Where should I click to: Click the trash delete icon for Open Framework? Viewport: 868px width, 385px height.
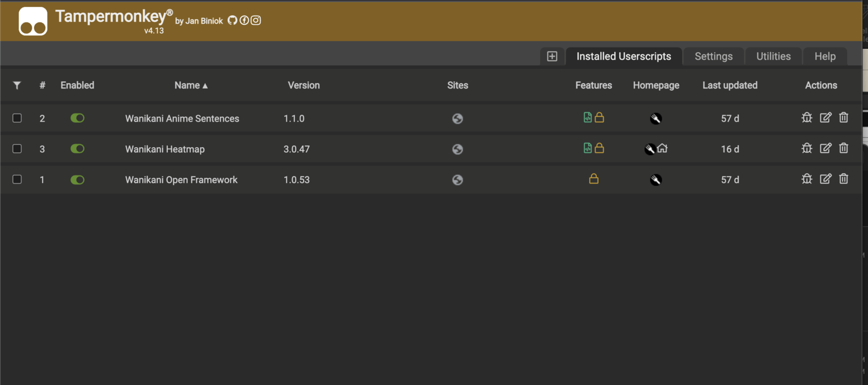click(x=844, y=179)
